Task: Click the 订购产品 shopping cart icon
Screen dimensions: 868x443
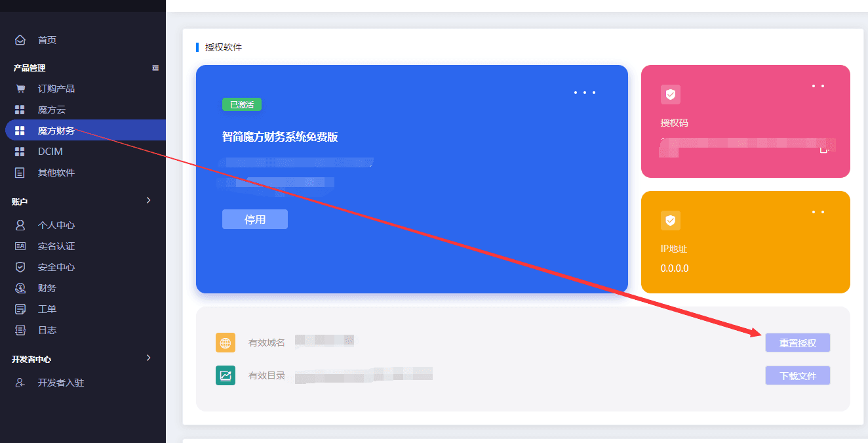Action: pos(20,89)
